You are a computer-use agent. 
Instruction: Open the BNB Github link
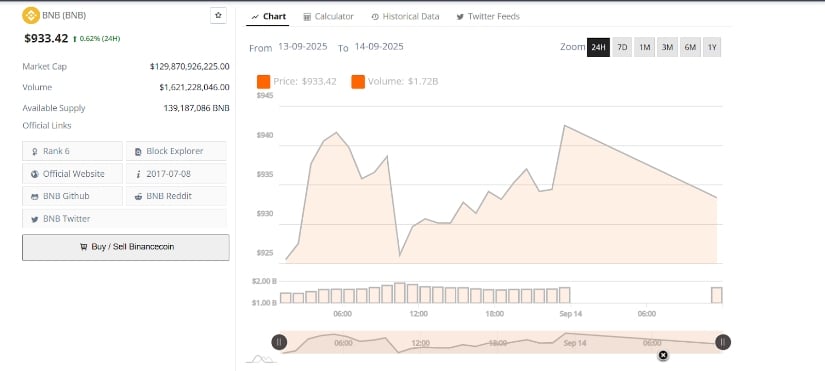click(x=73, y=196)
